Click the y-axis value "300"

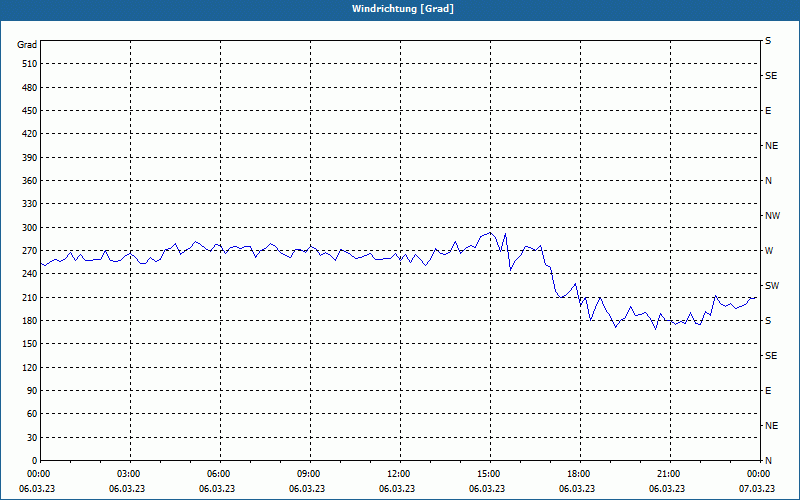(x=30, y=227)
